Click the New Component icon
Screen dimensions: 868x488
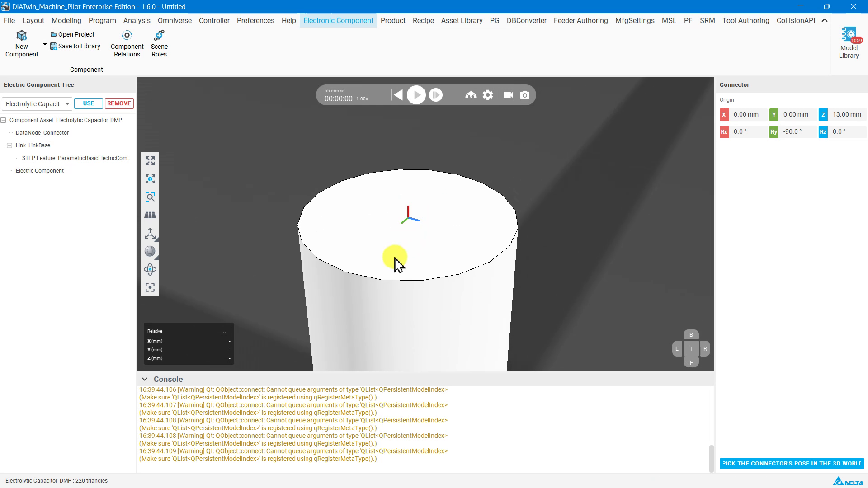22,36
